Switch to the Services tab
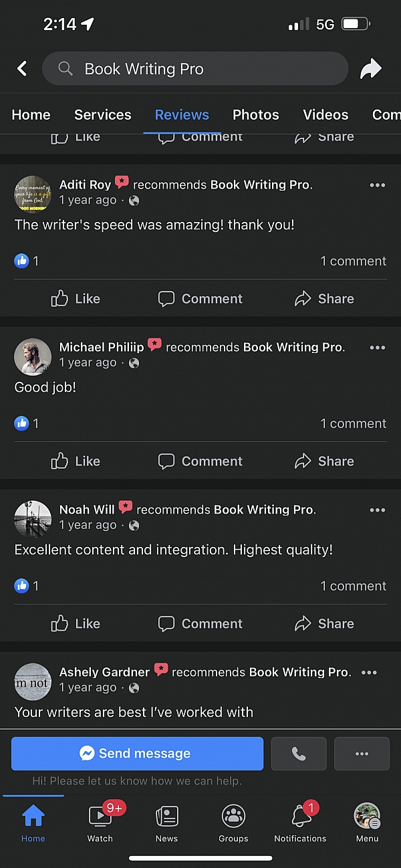The width and height of the screenshot is (401, 868). tap(103, 114)
